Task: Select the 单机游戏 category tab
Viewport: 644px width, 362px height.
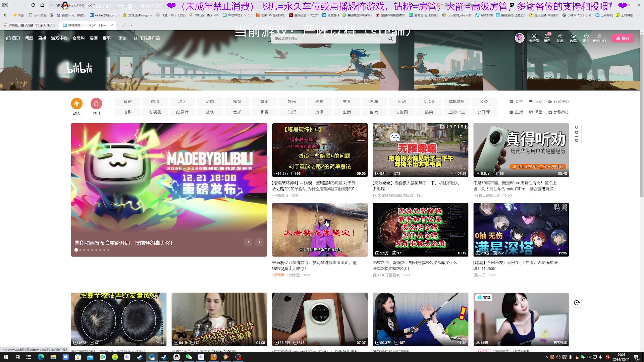Action: [456, 102]
